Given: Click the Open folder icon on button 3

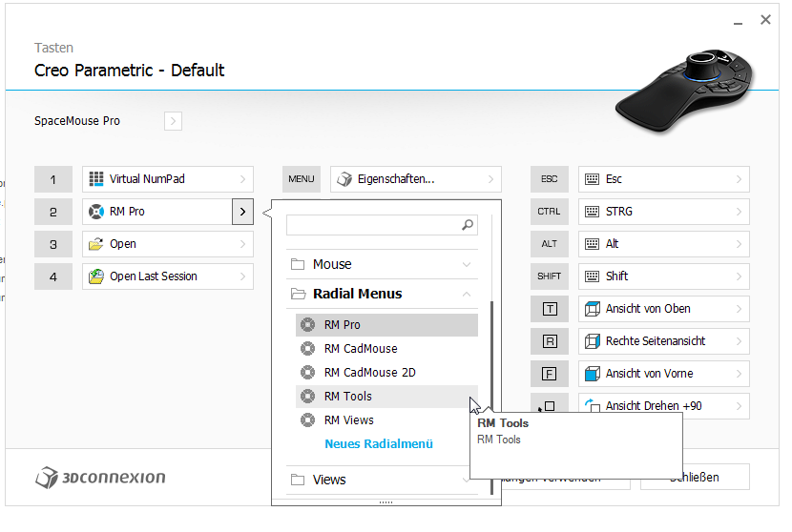Looking at the screenshot, I should (x=96, y=244).
